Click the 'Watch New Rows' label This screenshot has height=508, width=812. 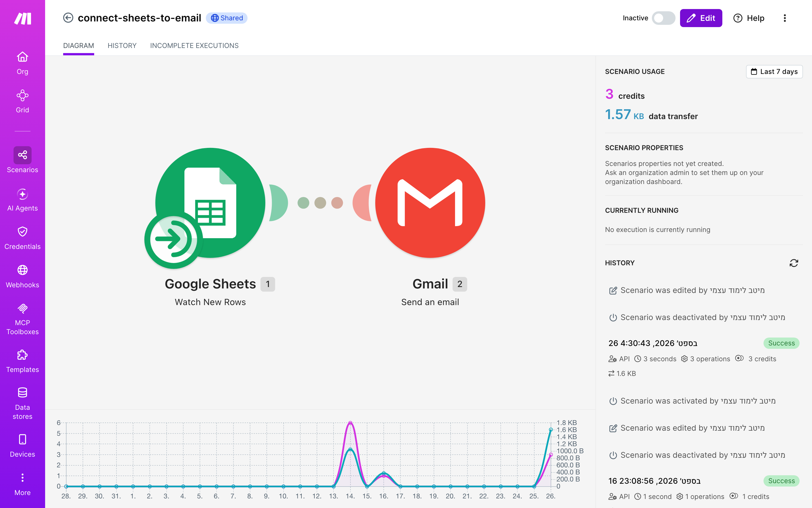coord(210,302)
